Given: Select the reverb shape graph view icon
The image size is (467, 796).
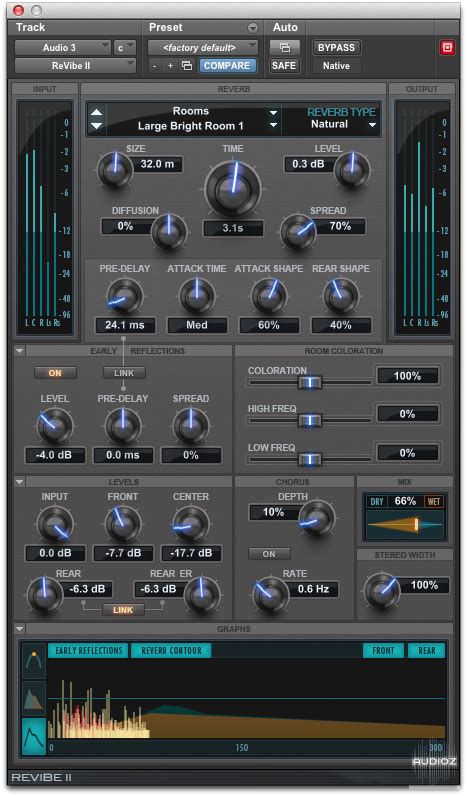Looking at the screenshot, I should coord(34,736).
